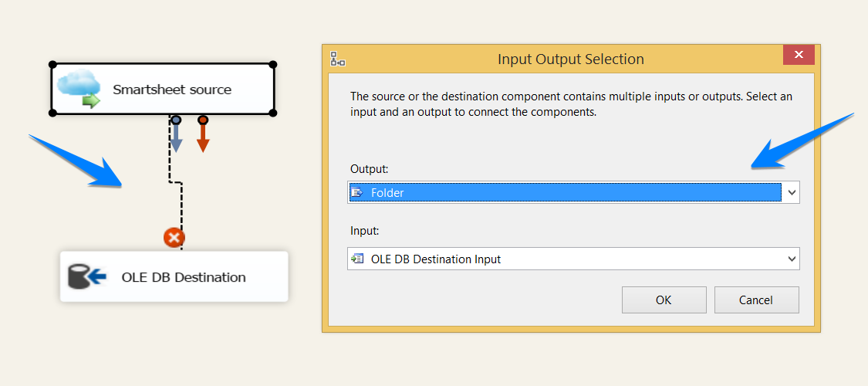Select the OLE DB Destination component
This screenshot has height=386, width=868.
click(x=174, y=276)
